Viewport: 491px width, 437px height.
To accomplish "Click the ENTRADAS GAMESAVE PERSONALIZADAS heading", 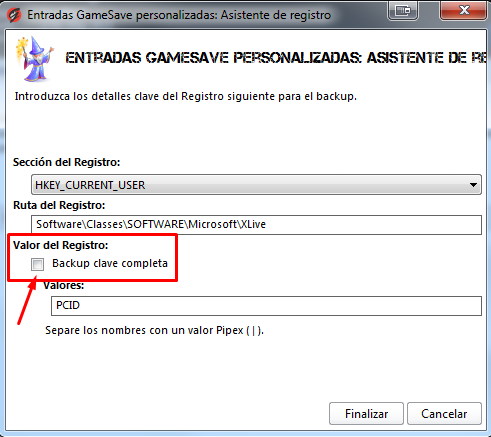I will (x=275, y=58).
